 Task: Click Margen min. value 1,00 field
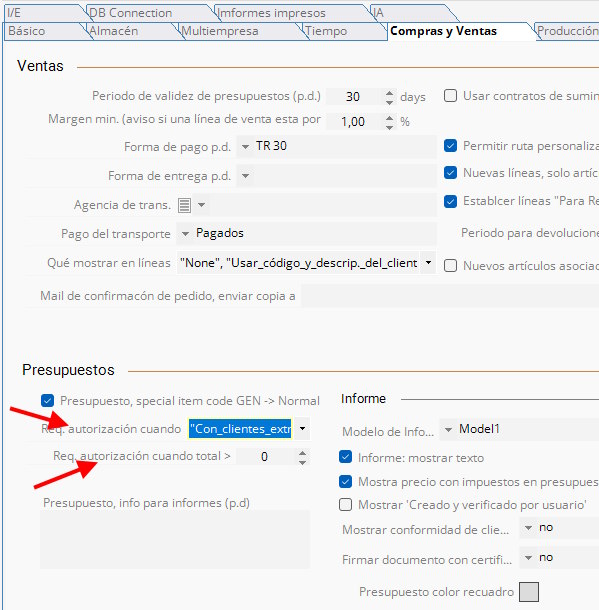(354, 122)
